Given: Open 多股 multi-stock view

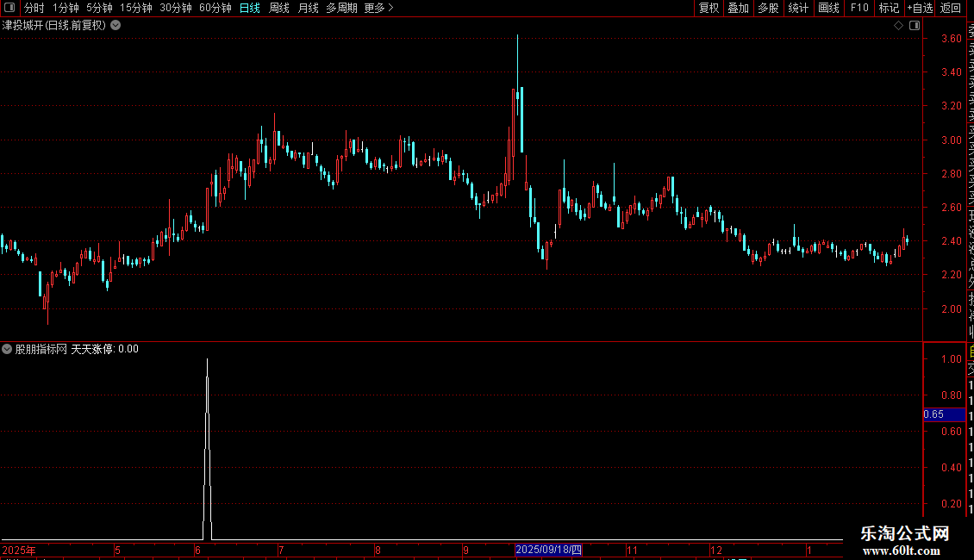Looking at the screenshot, I should [x=768, y=8].
